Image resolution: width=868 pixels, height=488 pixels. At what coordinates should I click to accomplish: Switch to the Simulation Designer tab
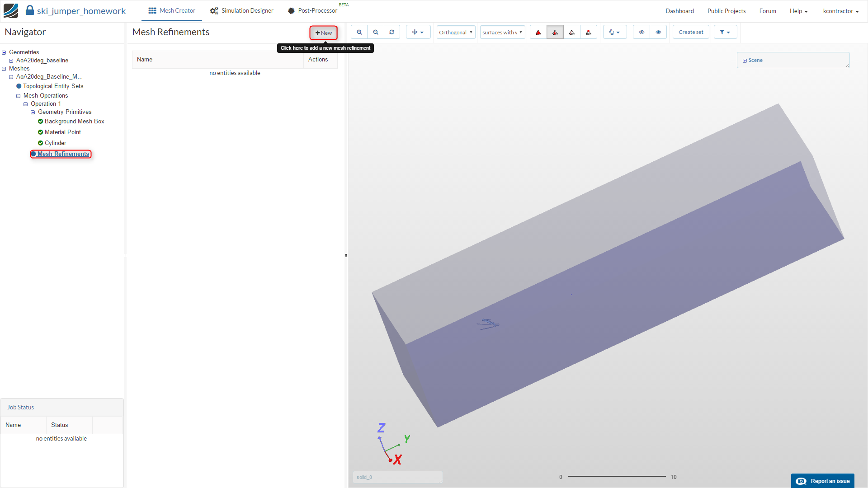click(242, 11)
